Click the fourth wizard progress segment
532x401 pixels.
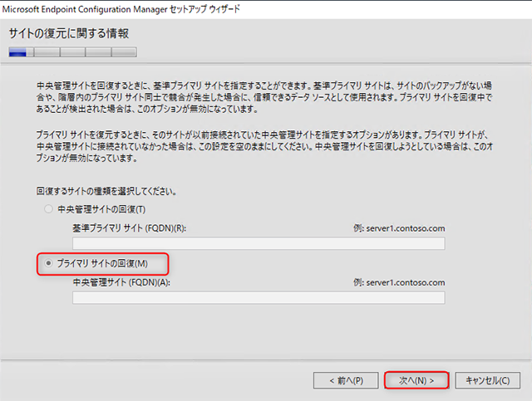98,51
